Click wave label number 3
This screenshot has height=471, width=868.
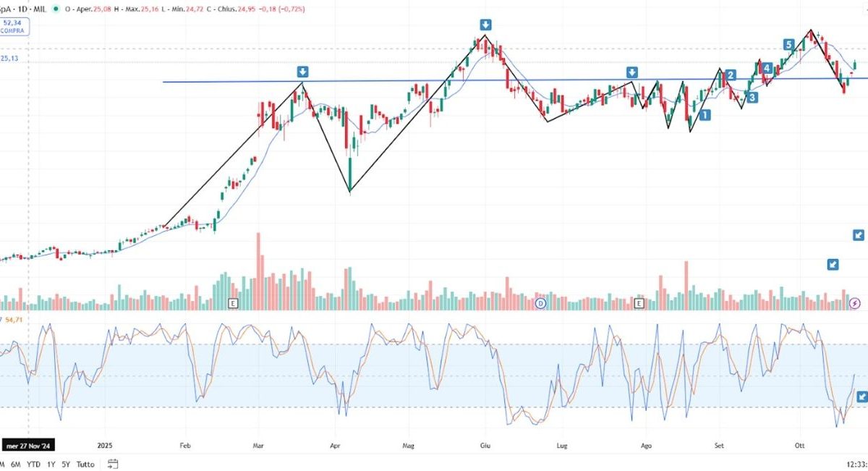[x=752, y=97]
